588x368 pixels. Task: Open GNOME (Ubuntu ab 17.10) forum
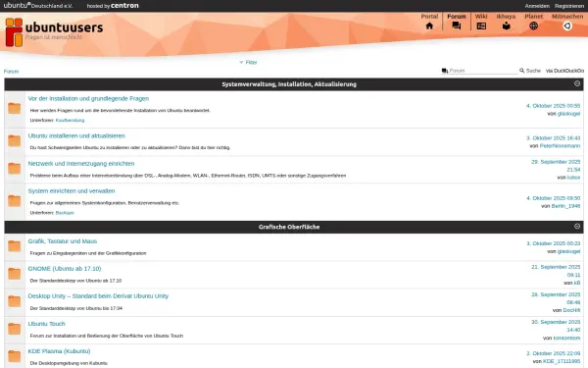[65, 269]
